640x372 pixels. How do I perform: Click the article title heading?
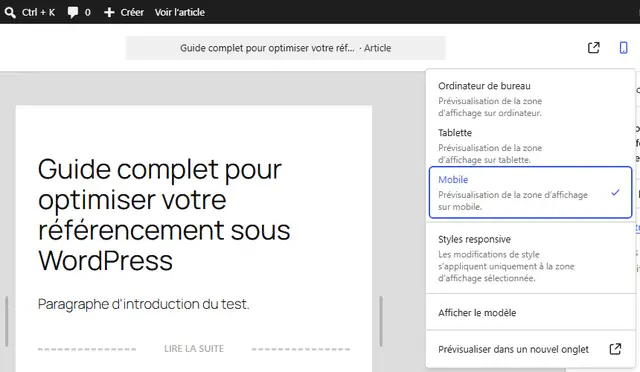[x=164, y=215]
